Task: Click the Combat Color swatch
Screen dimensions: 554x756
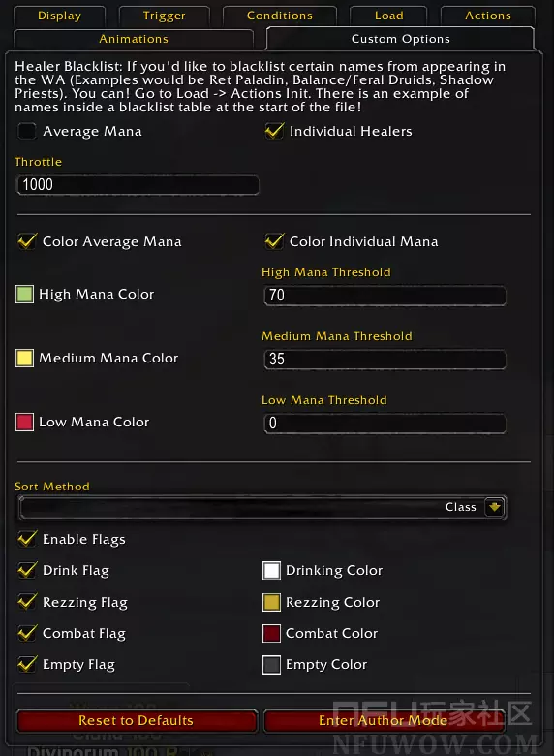Action: tap(272, 634)
